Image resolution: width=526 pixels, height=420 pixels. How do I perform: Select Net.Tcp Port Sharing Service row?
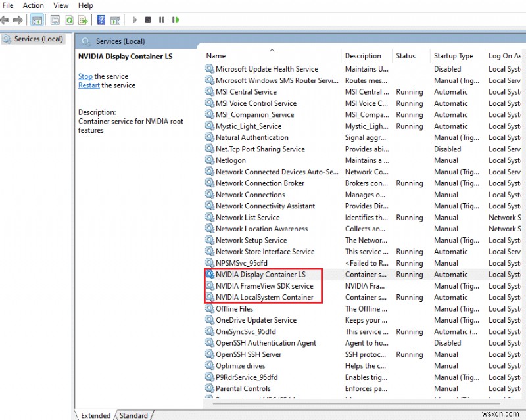[364, 149]
